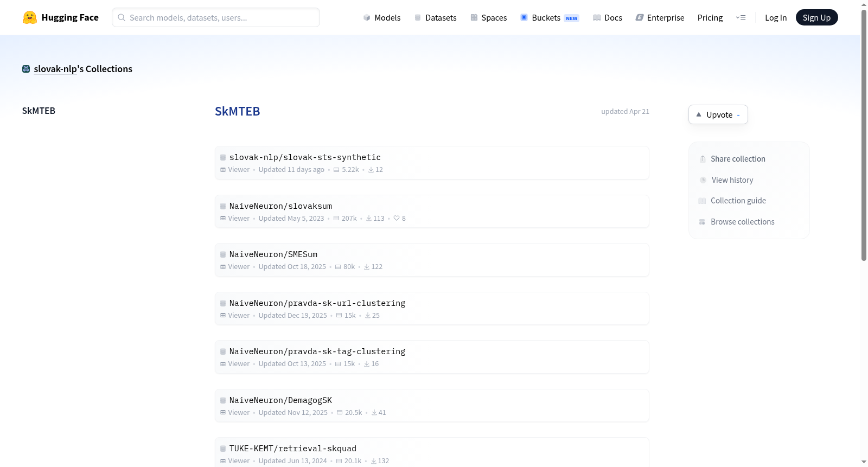Click the scrollbar down arrow
The height and width of the screenshot is (467, 868).
[864, 462]
